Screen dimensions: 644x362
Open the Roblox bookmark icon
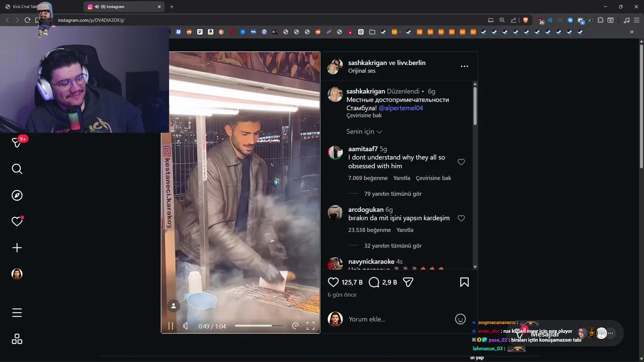(x=179, y=32)
